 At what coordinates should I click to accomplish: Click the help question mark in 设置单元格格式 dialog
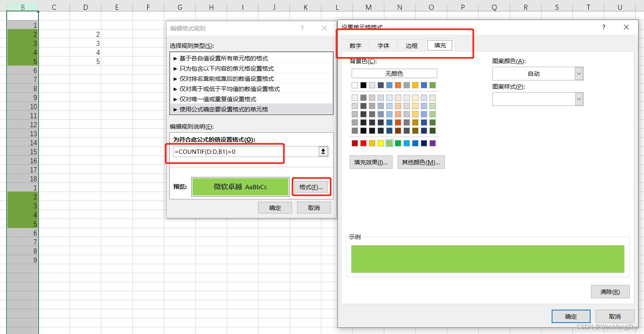click(604, 27)
